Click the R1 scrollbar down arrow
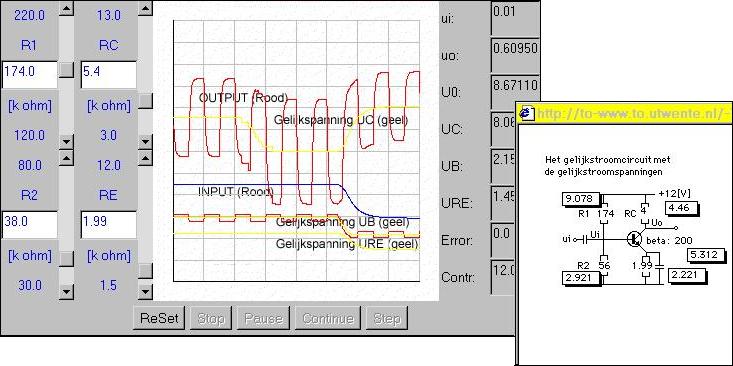 [x=67, y=141]
